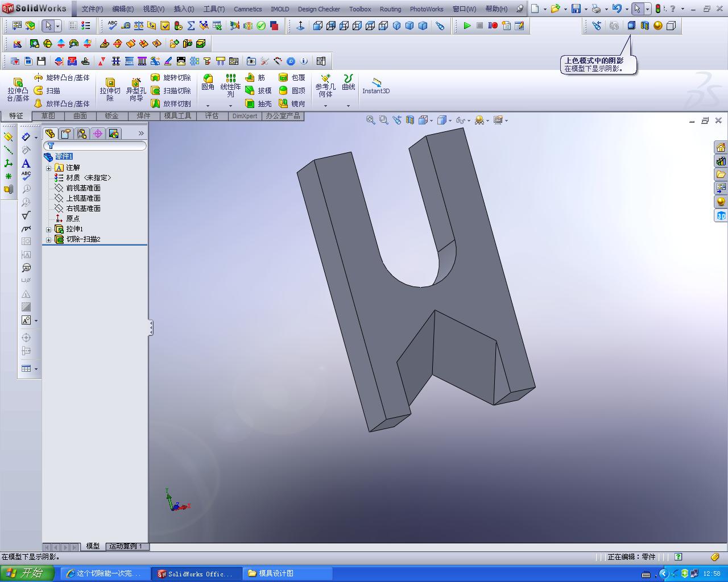This screenshot has width=728, height=582.
Task: Expand the 注解 annotations tree node
Action: (x=48, y=168)
